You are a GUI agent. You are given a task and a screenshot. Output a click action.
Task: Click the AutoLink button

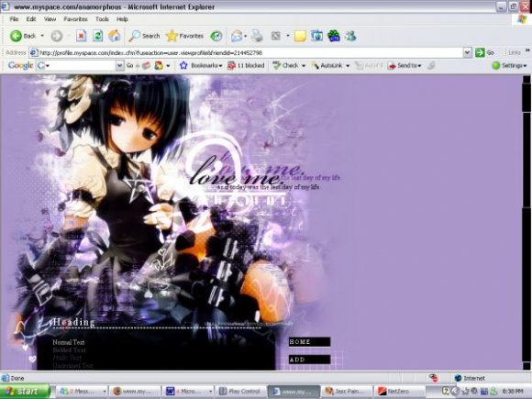pos(327,65)
